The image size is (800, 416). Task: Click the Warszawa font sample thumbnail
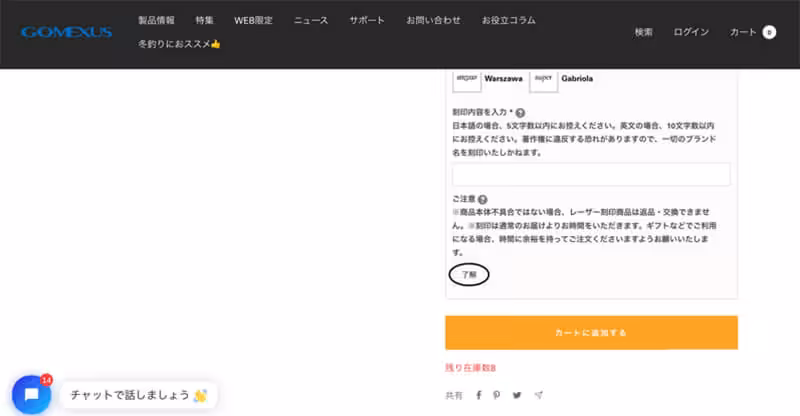[467, 81]
